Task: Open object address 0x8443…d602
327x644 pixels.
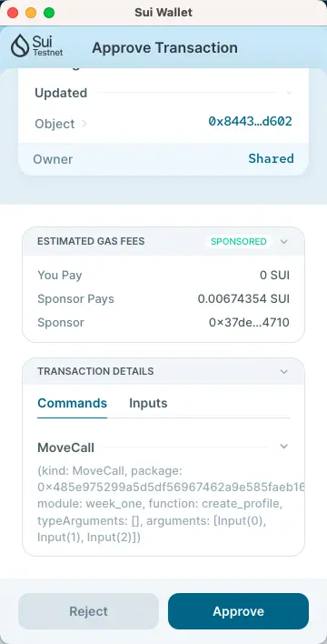Action: pos(251,121)
